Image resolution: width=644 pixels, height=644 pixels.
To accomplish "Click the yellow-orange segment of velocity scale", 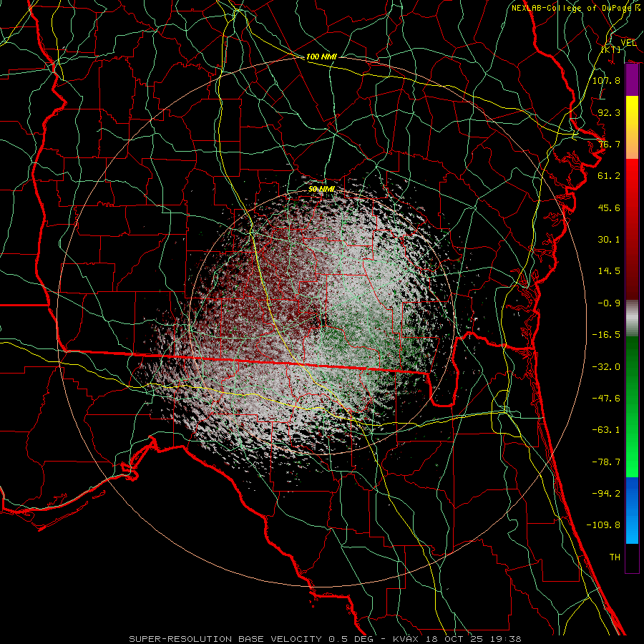I will click(x=632, y=127).
